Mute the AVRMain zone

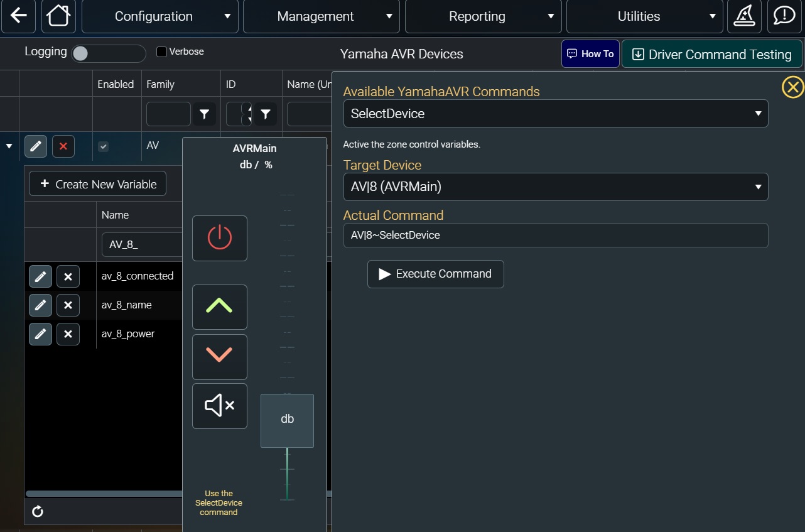tap(220, 406)
